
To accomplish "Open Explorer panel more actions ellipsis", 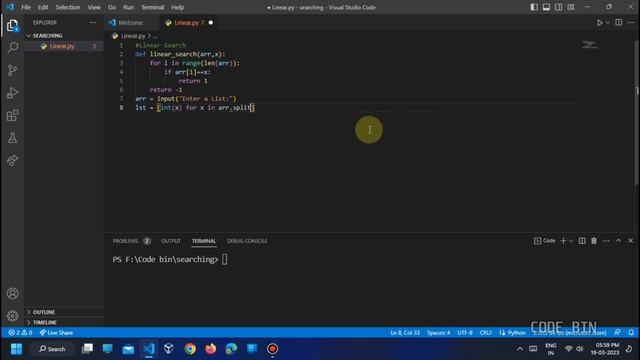I will [93, 22].
